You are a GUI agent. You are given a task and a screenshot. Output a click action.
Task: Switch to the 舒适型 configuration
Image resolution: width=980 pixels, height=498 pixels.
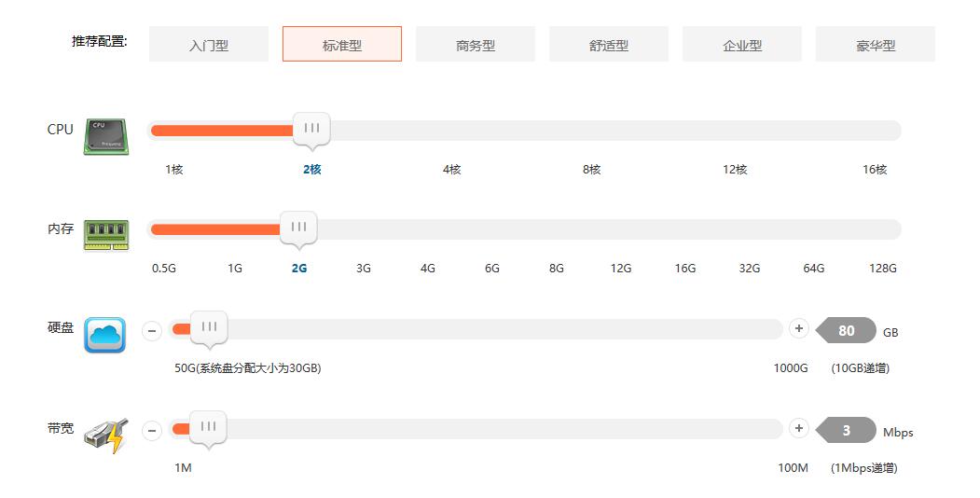click(x=609, y=45)
